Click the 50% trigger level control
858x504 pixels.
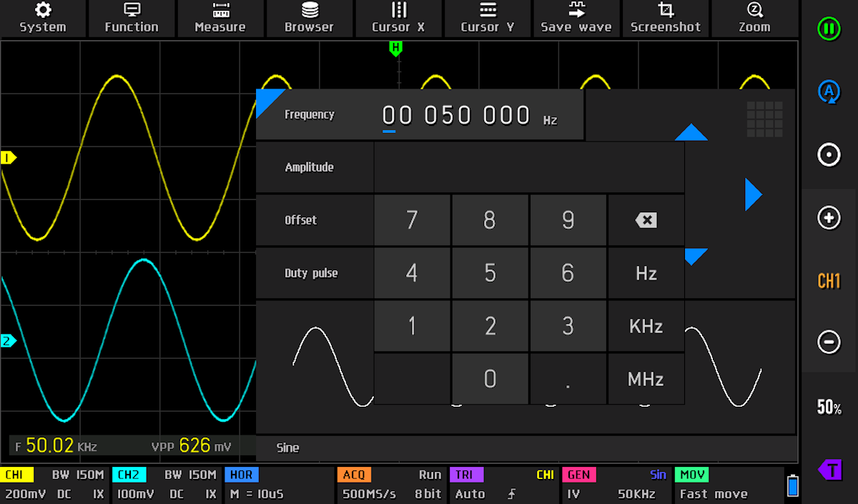pyautogui.click(x=829, y=407)
